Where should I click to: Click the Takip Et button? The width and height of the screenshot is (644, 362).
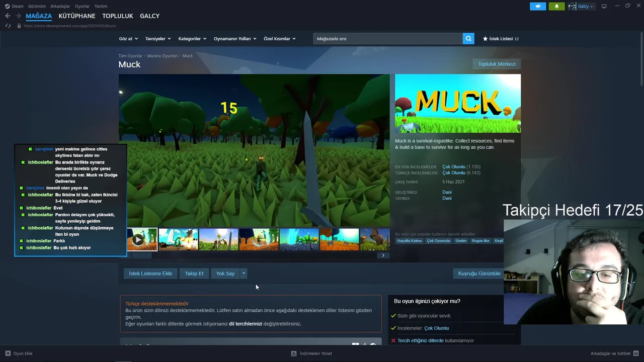pyautogui.click(x=194, y=274)
